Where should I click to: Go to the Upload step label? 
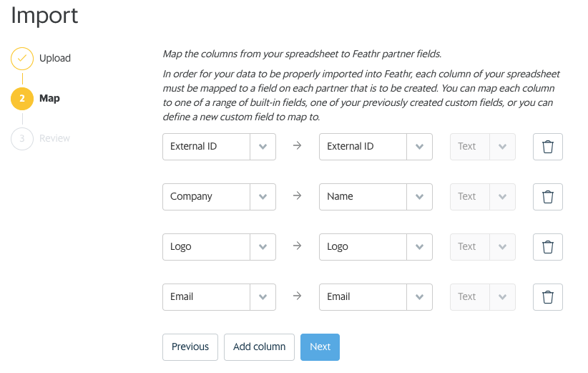[x=55, y=58]
